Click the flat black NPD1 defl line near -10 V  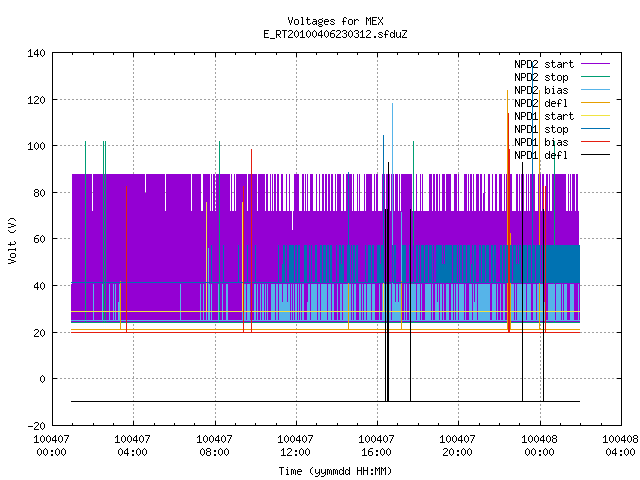[x=325, y=402]
